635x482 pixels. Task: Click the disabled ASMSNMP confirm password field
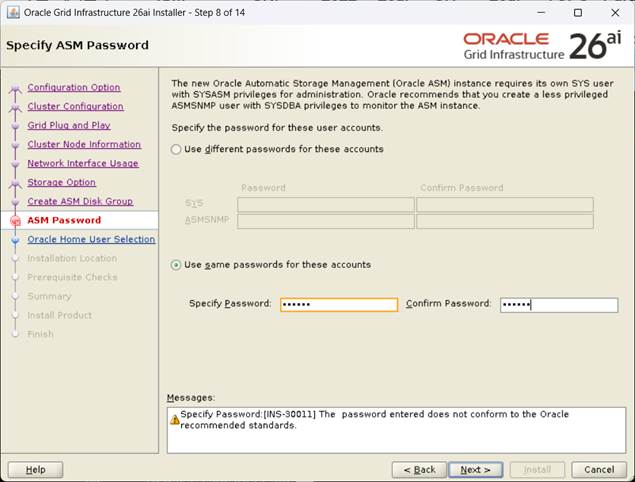(x=505, y=222)
